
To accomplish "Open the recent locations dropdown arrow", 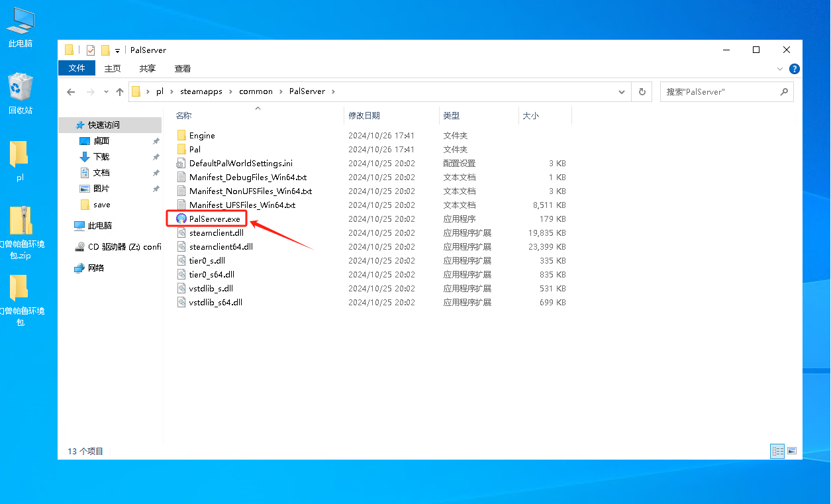I will [106, 92].
